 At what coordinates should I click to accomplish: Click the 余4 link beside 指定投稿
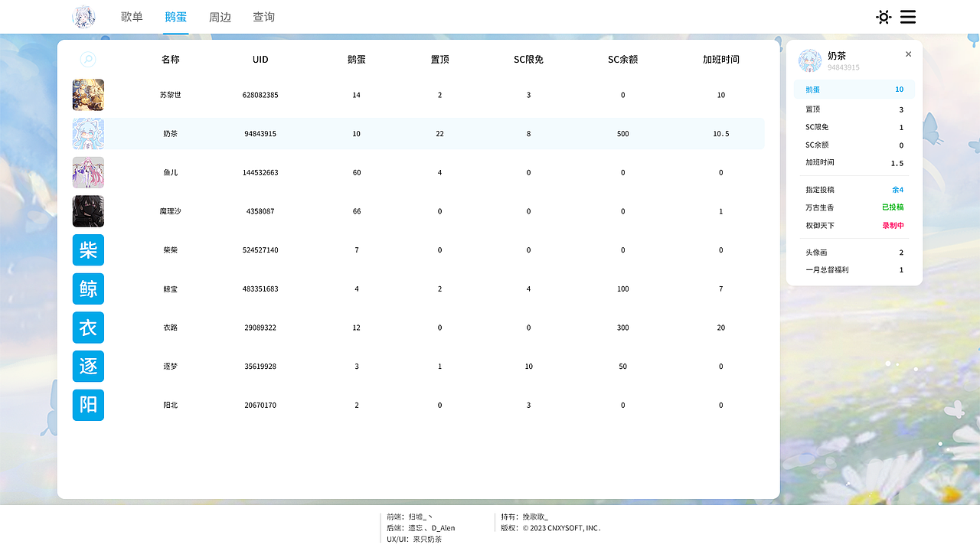tap(897, 189)
